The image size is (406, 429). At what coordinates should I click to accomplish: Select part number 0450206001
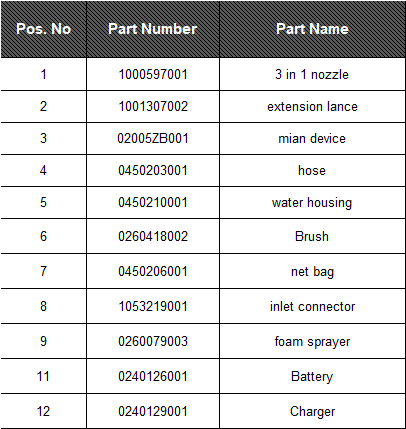[x=153, y=271]
